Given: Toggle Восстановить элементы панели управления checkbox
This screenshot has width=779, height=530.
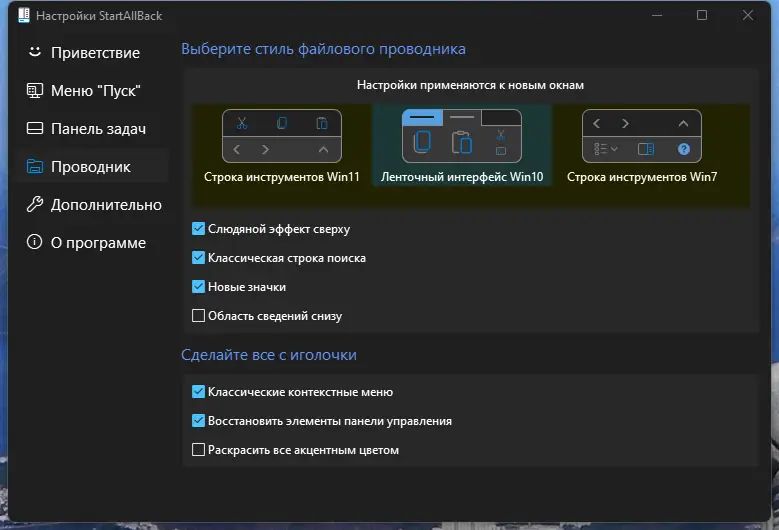Looking at the screenshot, I should (198, 421).
